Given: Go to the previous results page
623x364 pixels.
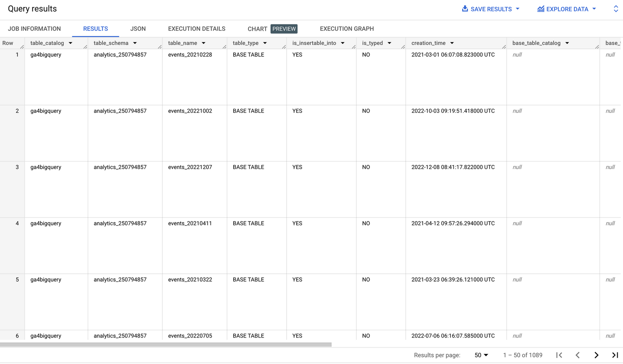Looking at the screenshot, I should [x=577, y=355].
